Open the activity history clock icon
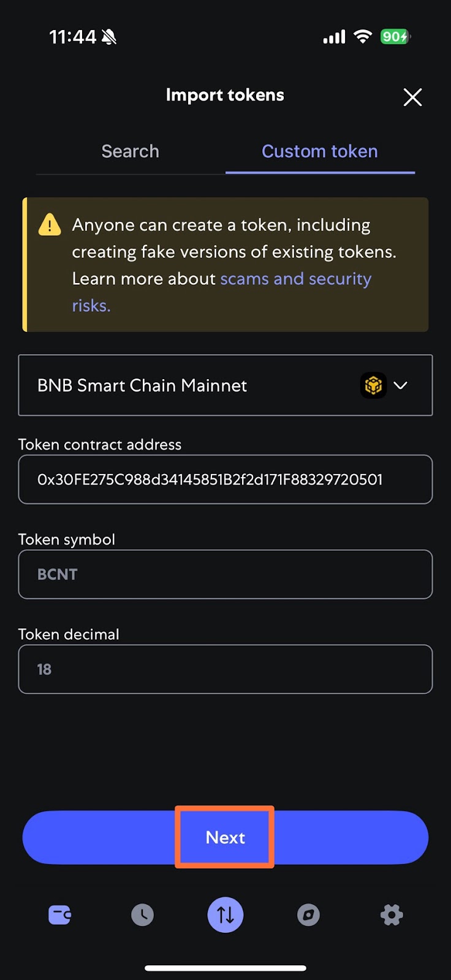This screenshot has width=451, height=980. click(142, 915)
